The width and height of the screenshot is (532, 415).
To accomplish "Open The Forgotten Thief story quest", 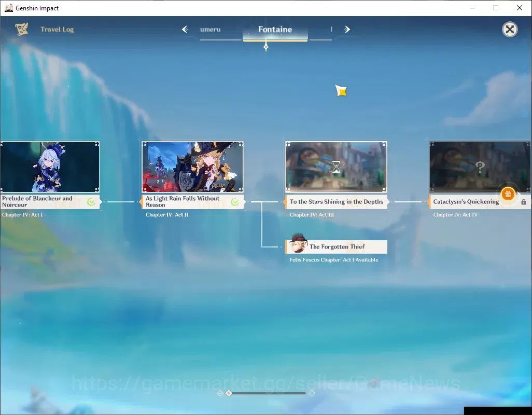I will 336,247.
